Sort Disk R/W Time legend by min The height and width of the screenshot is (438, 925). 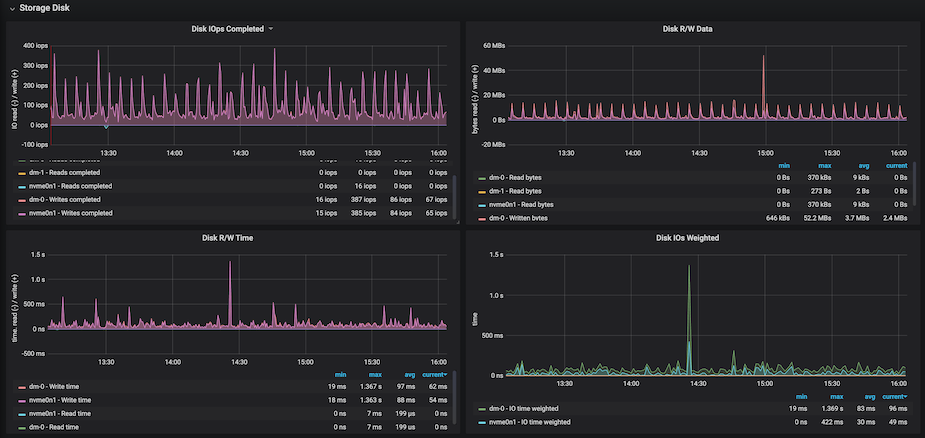340,375
